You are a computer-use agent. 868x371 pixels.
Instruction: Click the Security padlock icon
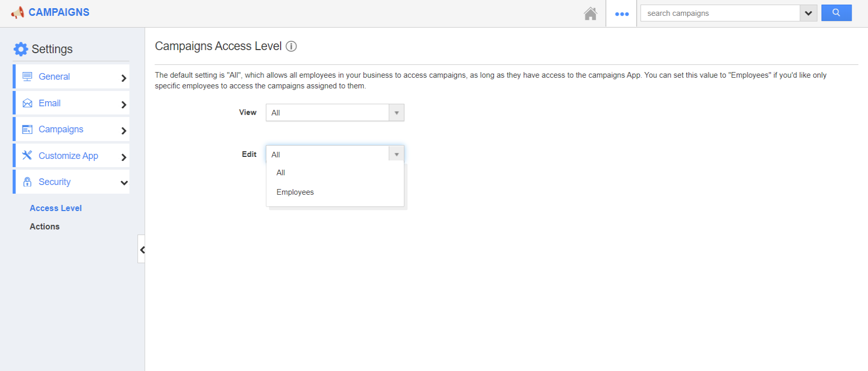pos(28,182)
